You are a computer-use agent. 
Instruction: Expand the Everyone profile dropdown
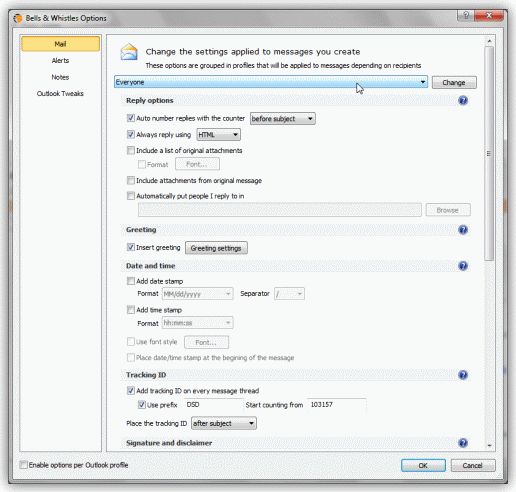271,82
